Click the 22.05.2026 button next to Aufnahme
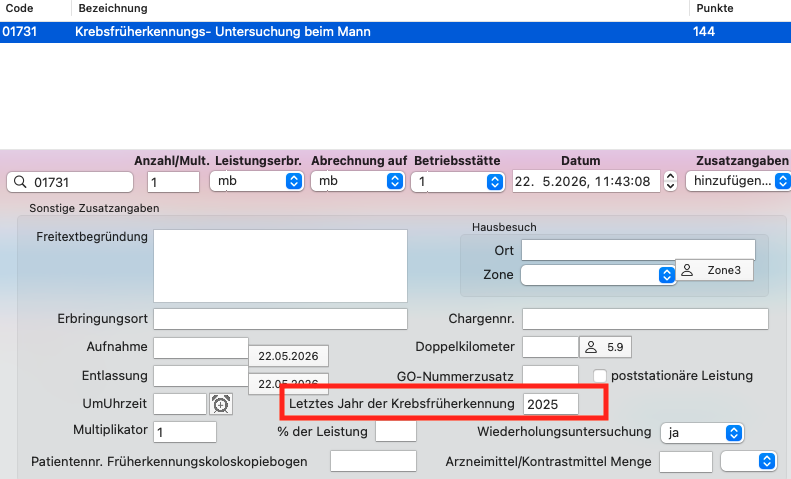Screen dimensions: 791x479 pyautogui.click(x=289, y=356)
